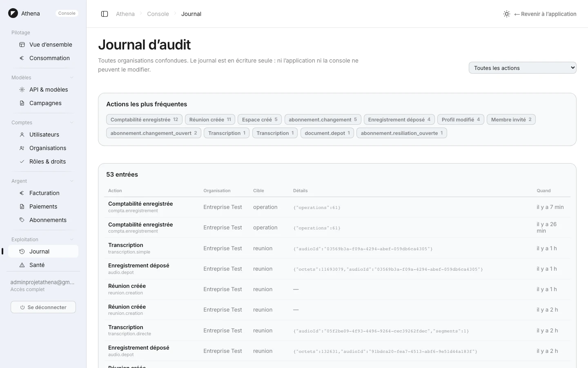Click the "il y a 7 min" timestamp
Viewport: 588px width, 368px height.
pyautogui.click(x=550, y=207)
